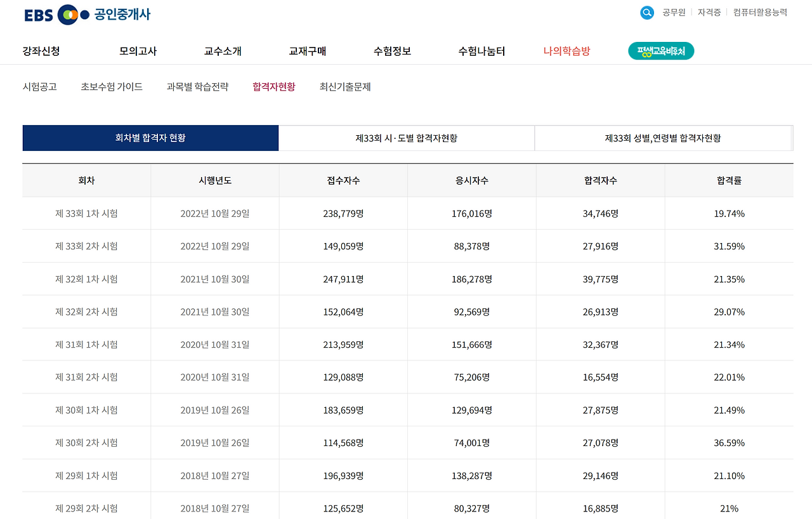Click the 합격자수 column header
This screenshot has width=812, height=519.
[x=600, y=181]
